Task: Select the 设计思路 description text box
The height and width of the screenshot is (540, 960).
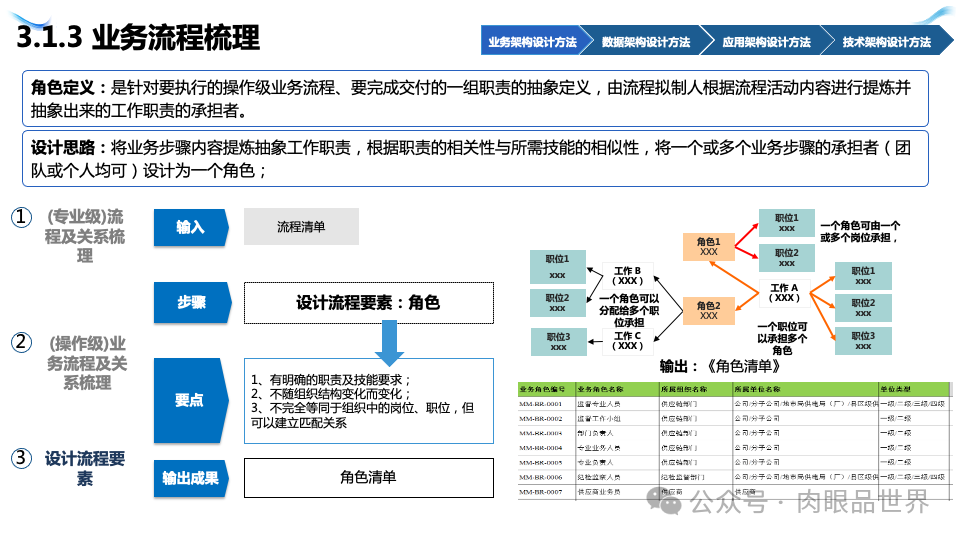Action: click(x=475, y=159)
